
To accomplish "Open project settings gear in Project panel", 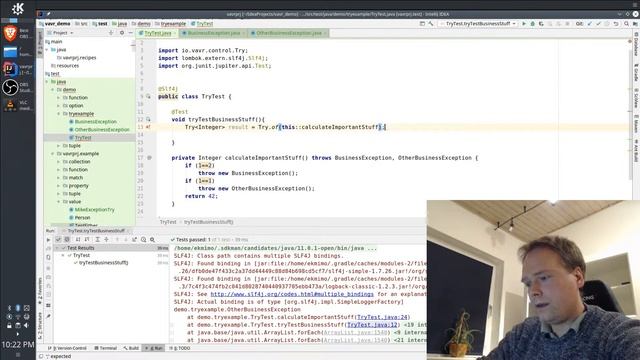I will tap(122, 33).
